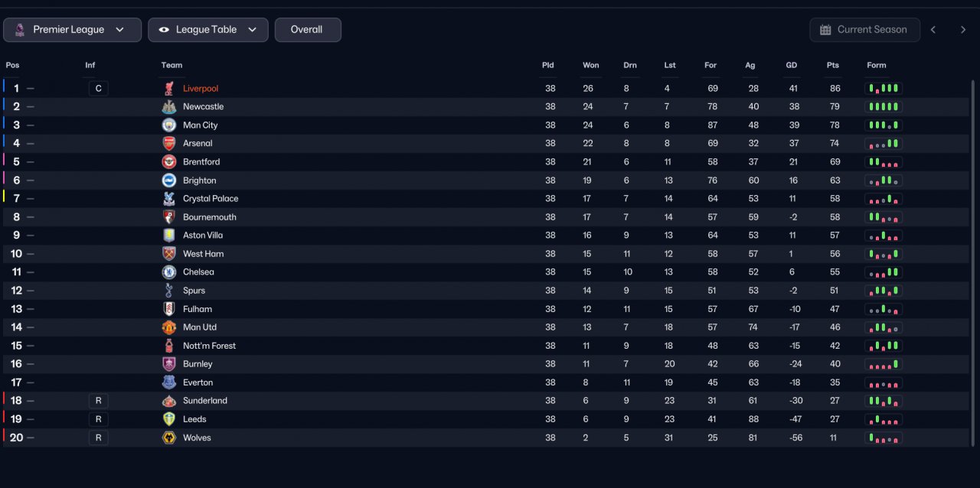Click the Chelsea club badge
This screenshot has width=980, height=488.
click(169, 272)
